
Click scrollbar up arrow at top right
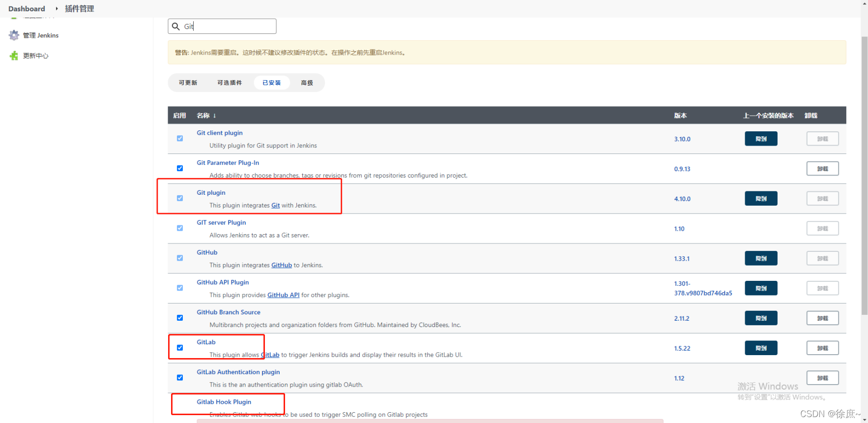pos(865,3)
